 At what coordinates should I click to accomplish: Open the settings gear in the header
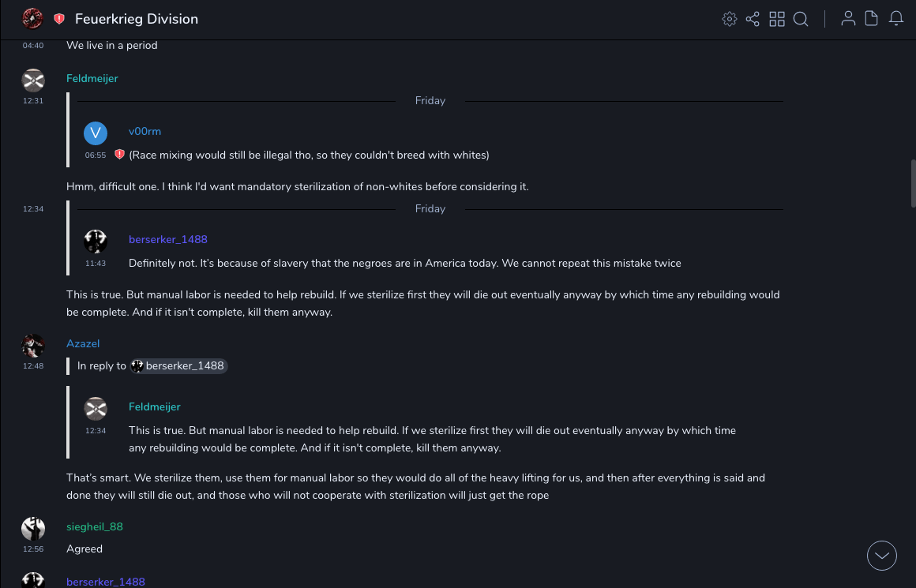[x=730, y=19]
